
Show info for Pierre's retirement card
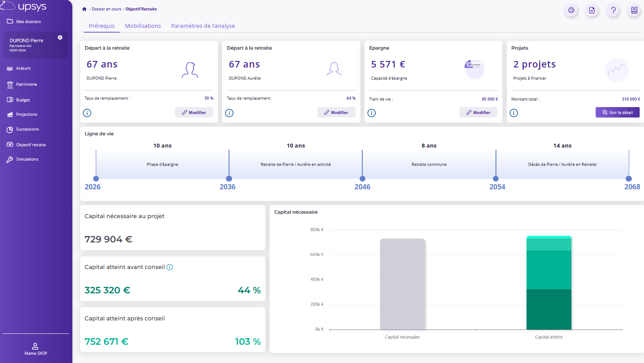(x=87, y=113)
